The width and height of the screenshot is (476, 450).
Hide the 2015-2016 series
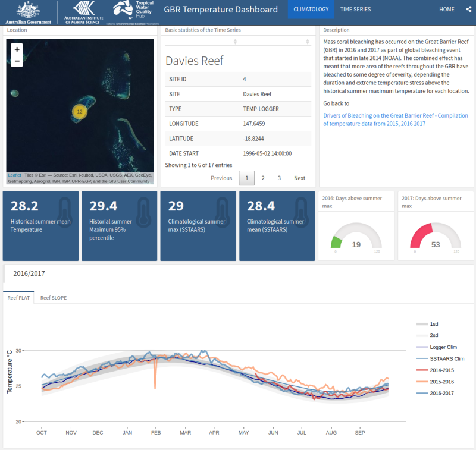coord(435,382)
